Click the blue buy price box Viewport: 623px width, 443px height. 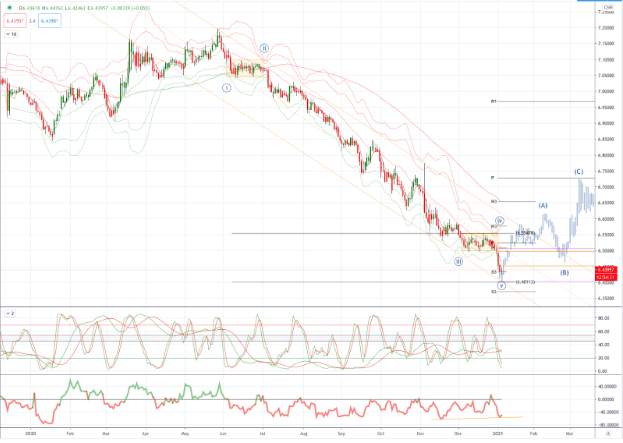tap(50, 21)
